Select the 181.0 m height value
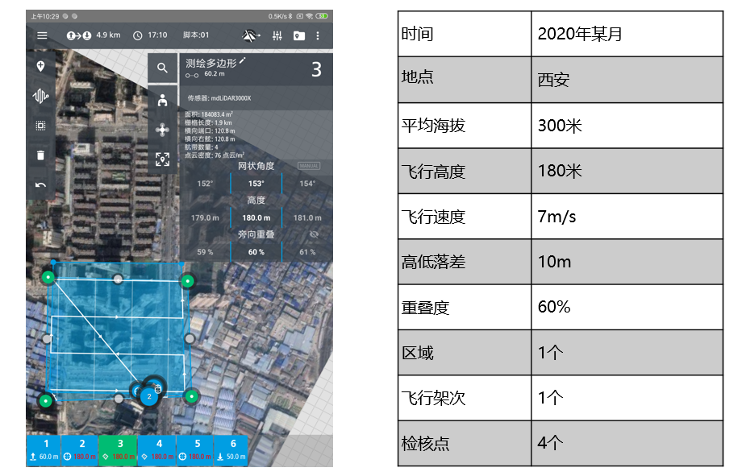This screenshot has height=476, width=742. (307, 216)
